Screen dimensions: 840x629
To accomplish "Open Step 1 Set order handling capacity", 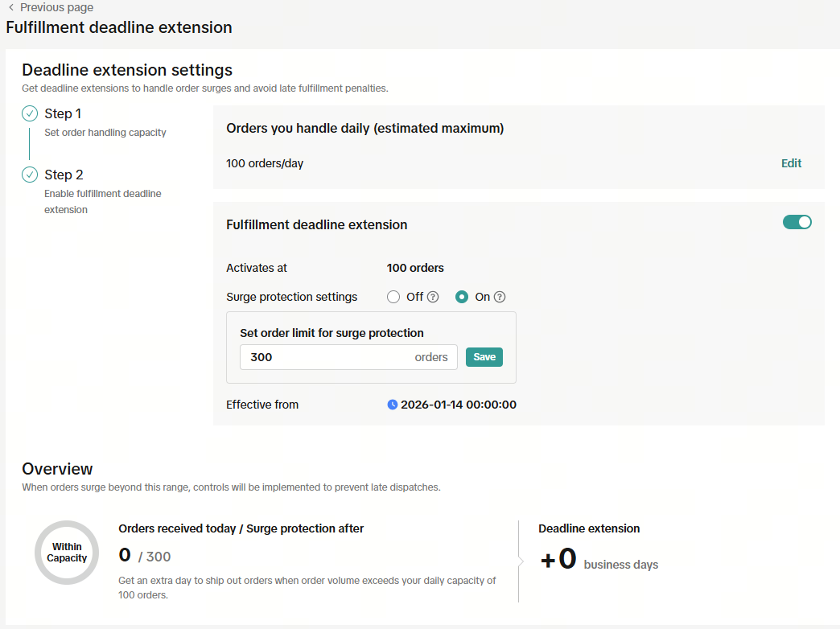I will tap(63, 113).
